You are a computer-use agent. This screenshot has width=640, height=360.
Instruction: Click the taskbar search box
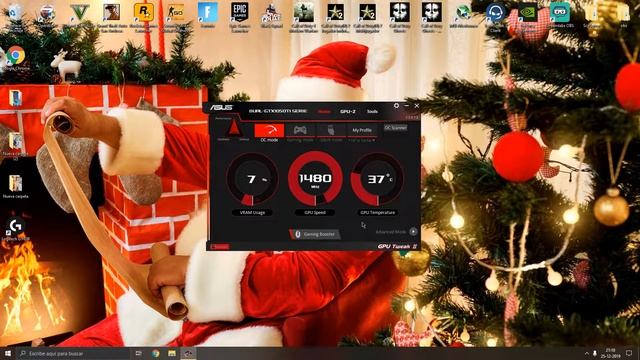[x=73, y=353]
